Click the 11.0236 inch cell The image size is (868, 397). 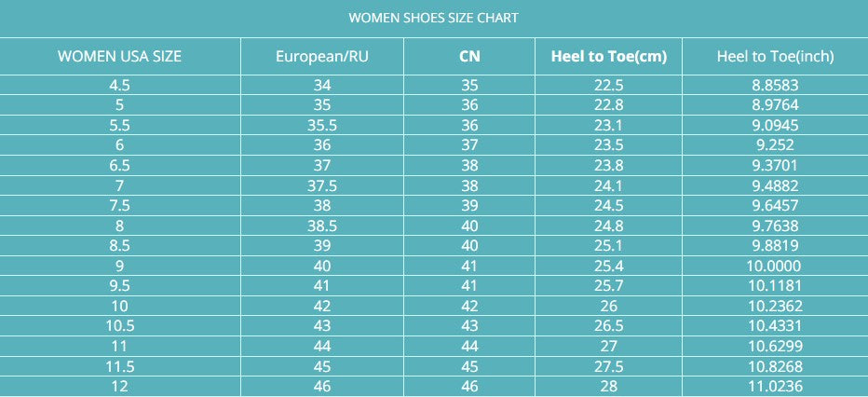click(x=775, y=387)
